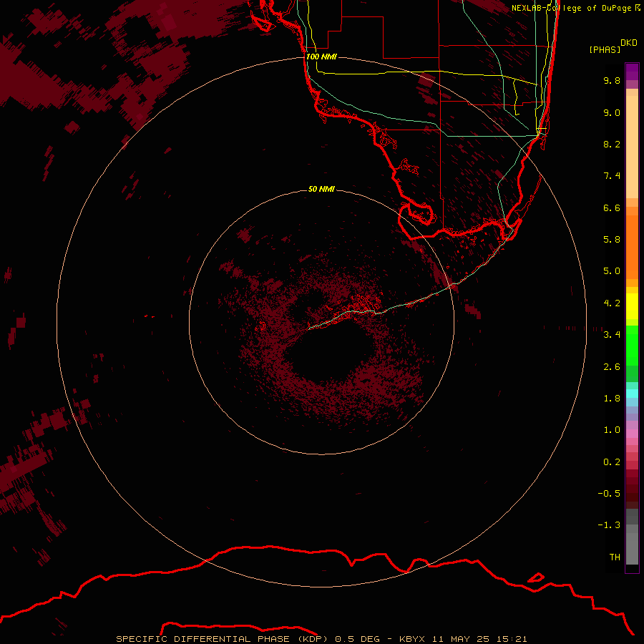Image resolution: width=644 pixels, height=644 pixels.
Task: Click the -1.3 scale label
Action: tap(609, 525)
